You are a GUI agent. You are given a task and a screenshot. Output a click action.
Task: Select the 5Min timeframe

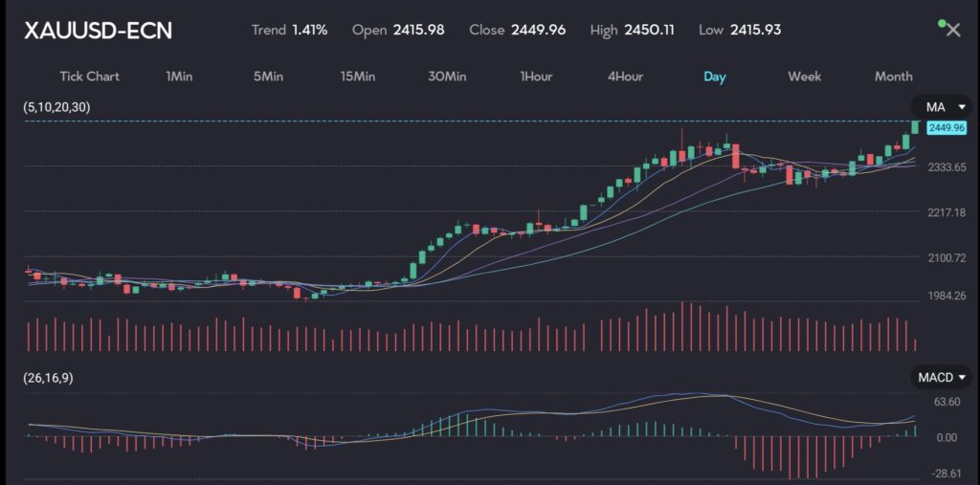tap(268, 77)
